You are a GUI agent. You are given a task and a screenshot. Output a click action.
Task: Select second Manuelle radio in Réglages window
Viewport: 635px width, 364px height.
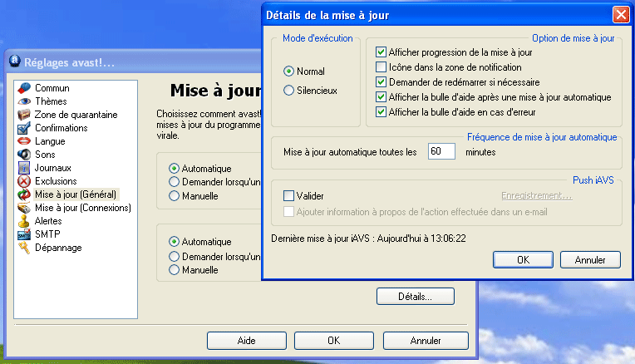point(174,269)
